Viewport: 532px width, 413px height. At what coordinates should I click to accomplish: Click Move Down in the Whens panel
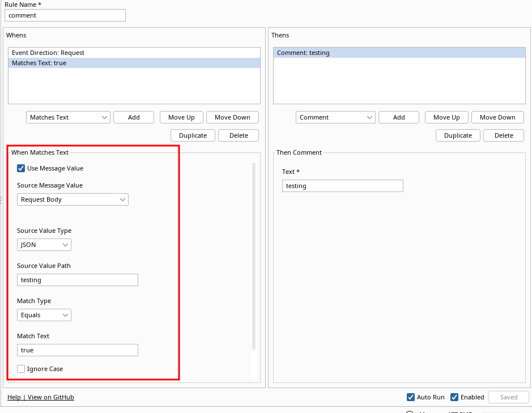[232, 117]
